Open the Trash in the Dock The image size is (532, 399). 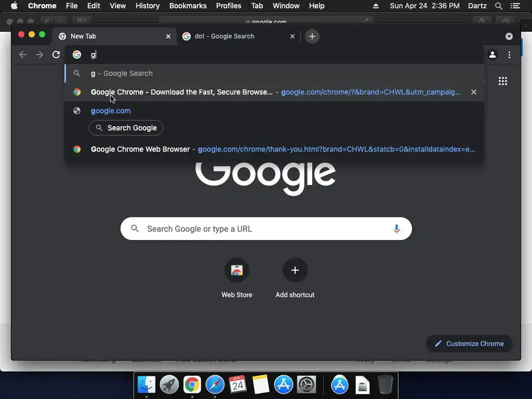click(385, 385)
